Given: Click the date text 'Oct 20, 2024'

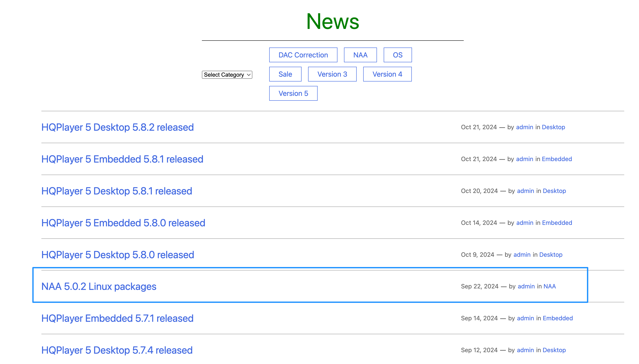Looking at the screenshot, I should 479,191.
